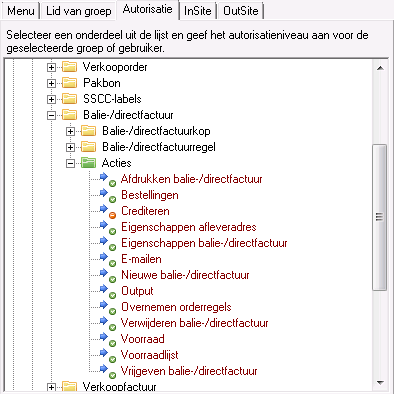This screenshot has height=394, width=394.
Task: Click action icon beside Bestellingen
Action: pos(108,196)
